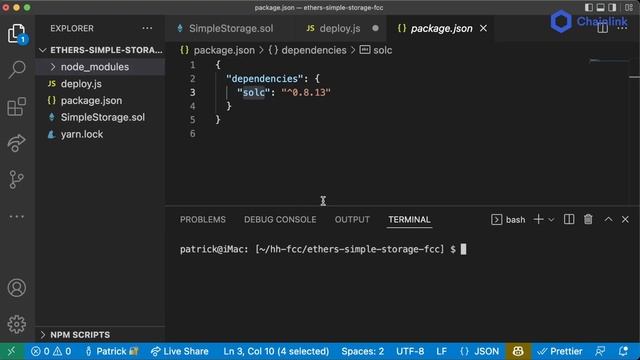
Task: Split the editor right
Action: pyautogui.click(x=602, y=29)
